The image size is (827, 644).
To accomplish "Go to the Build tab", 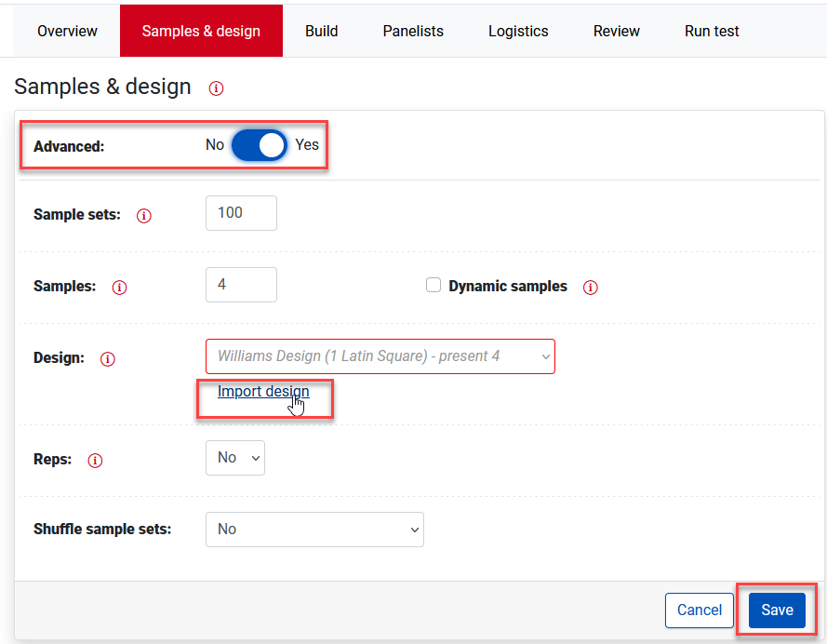I will point(321,31).
